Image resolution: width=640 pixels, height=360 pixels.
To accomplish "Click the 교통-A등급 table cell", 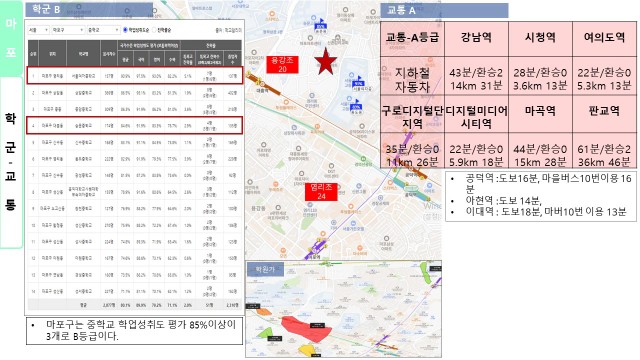I will pos(412,39).
